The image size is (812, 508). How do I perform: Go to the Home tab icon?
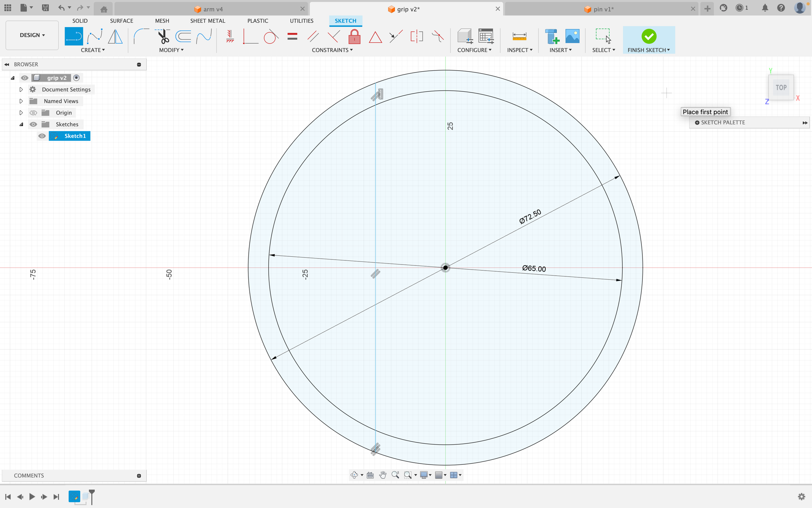click(104, 9)
